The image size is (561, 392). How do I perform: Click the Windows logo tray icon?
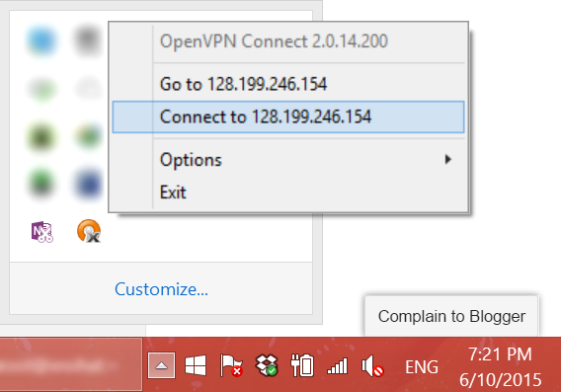pos(196,365)
